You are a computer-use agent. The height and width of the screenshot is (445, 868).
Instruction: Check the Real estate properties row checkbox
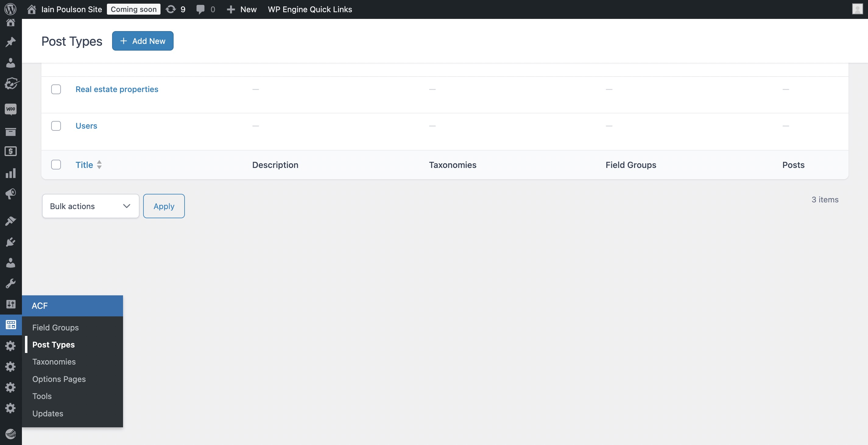tap(56, 89)
